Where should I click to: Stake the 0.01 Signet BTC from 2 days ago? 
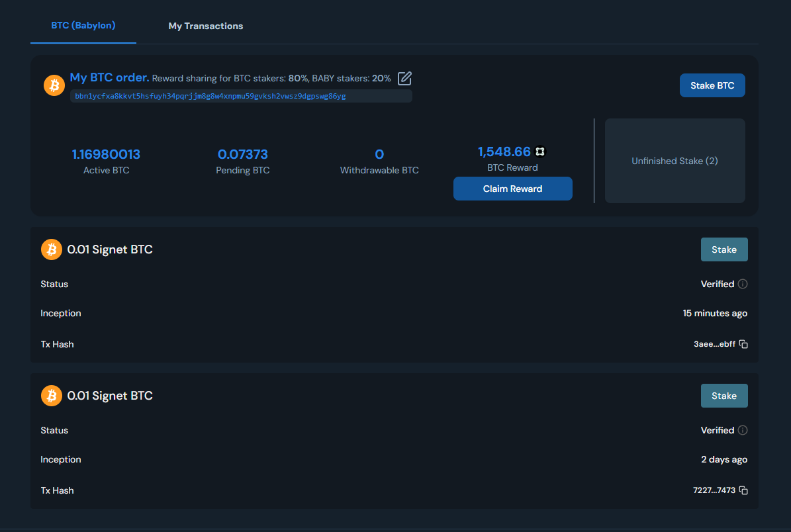pos(723,396)
